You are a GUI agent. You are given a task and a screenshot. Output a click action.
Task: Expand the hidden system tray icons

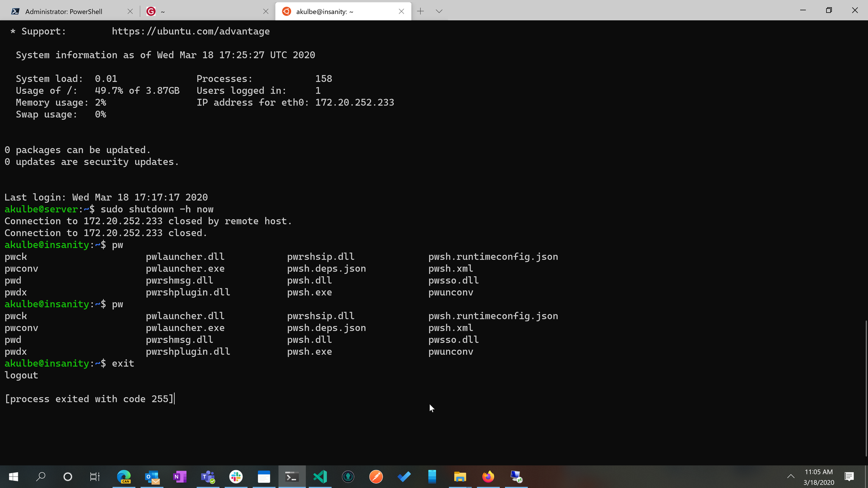pyautogui.click(x=791, y=477)
